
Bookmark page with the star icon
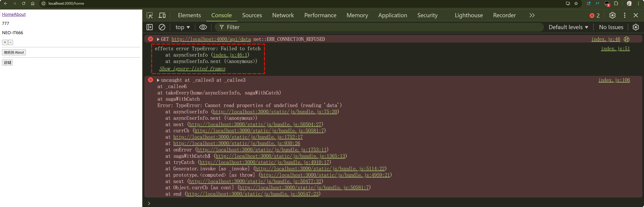(576, 4)
